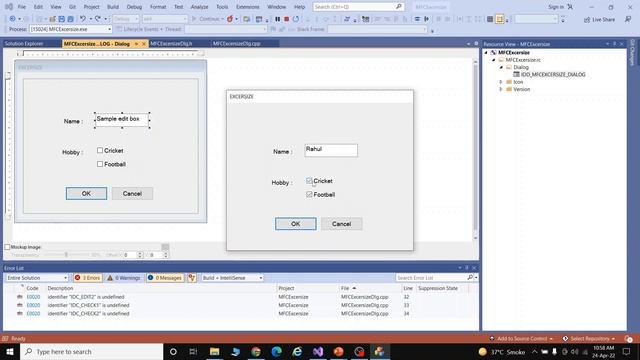Collapse the MFCExcersize root tree node

[486, 53]
